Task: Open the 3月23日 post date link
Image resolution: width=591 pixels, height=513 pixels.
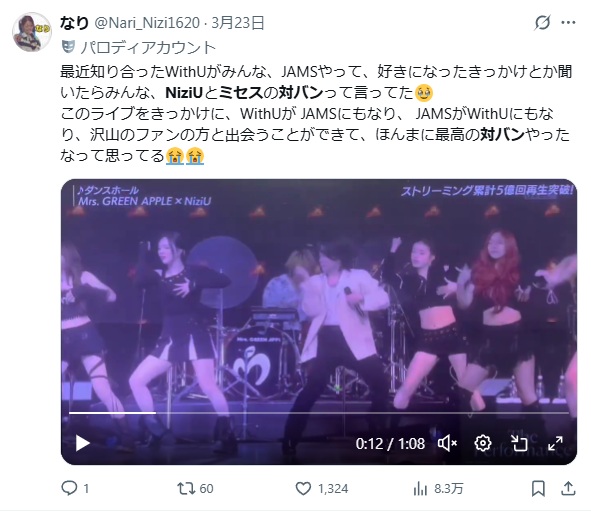Action: pos(237,23)
